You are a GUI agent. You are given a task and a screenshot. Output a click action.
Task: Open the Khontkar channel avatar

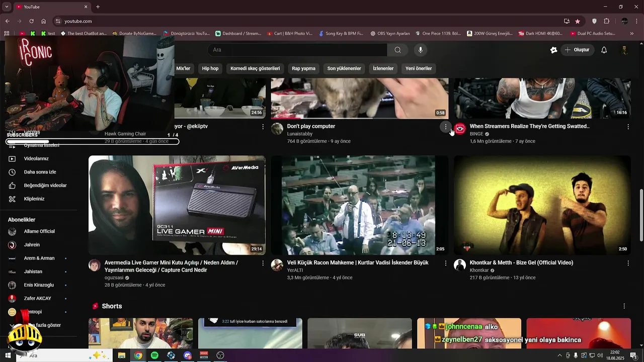click(460, 265)
